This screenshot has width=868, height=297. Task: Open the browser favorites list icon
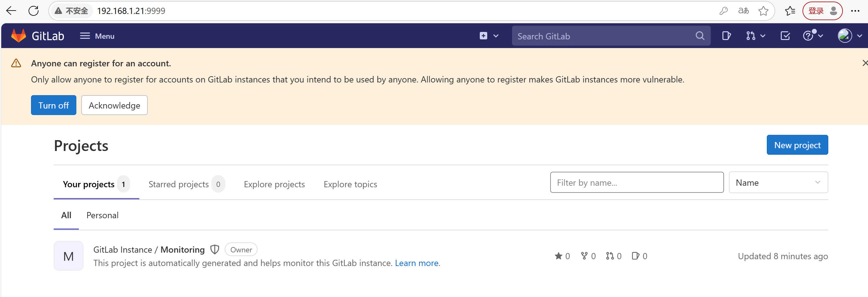(790, 11)
